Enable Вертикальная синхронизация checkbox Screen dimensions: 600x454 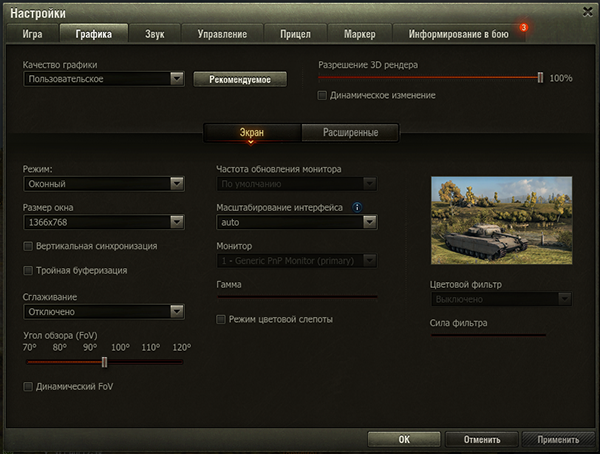tap(28, 246)
